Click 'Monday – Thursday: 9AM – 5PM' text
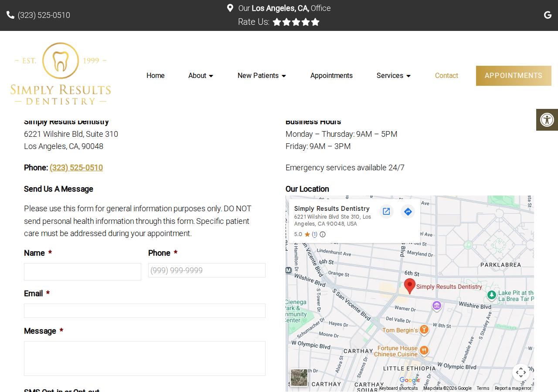Viewport: 558px width, 392px height. tap(341, 134)
